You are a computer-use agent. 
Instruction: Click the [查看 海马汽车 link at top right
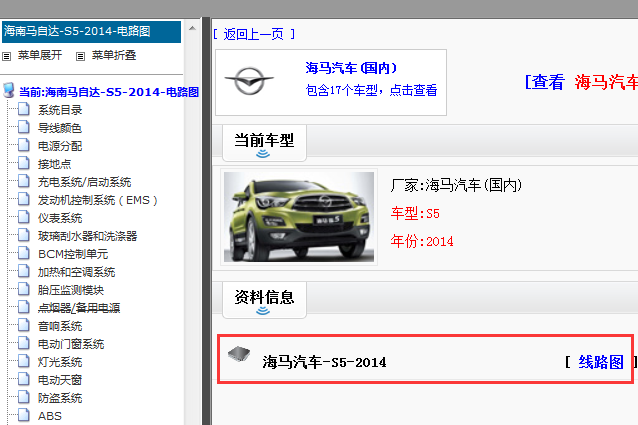581,82
